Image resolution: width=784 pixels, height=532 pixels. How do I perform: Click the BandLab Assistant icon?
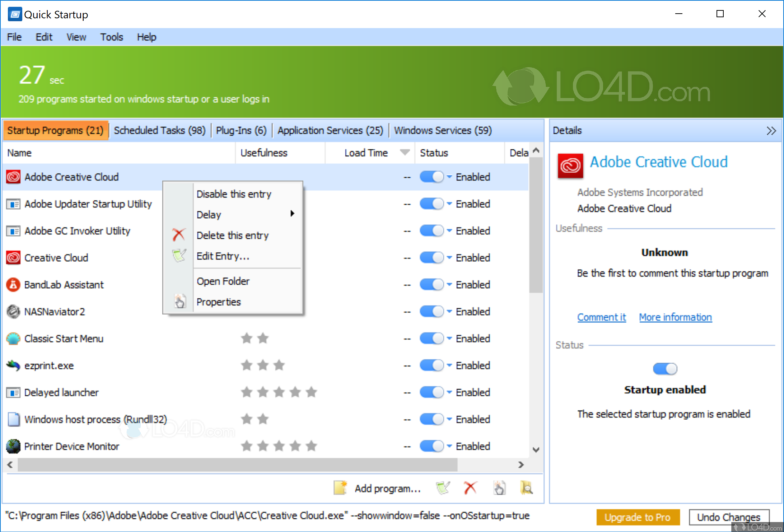coord(13,285)
